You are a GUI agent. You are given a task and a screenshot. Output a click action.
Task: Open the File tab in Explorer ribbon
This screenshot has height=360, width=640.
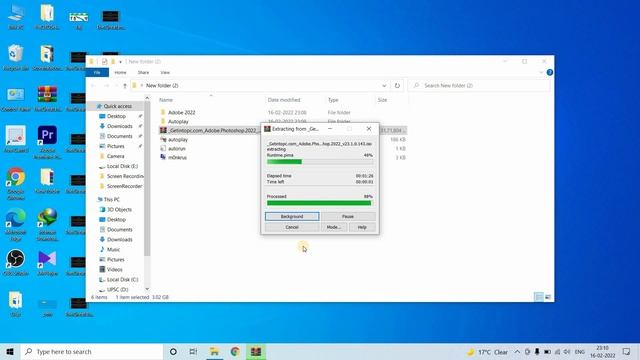tap(97, 72)
